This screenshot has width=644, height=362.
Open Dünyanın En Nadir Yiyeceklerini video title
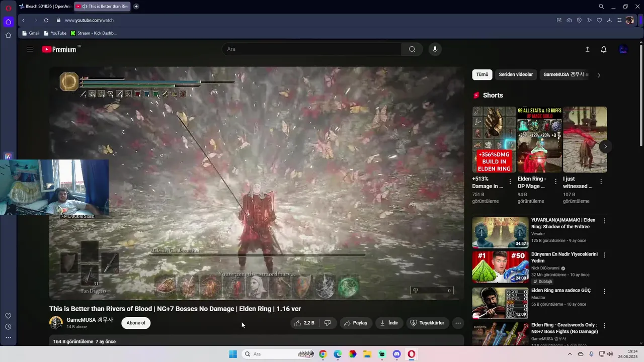pos(565,257)
